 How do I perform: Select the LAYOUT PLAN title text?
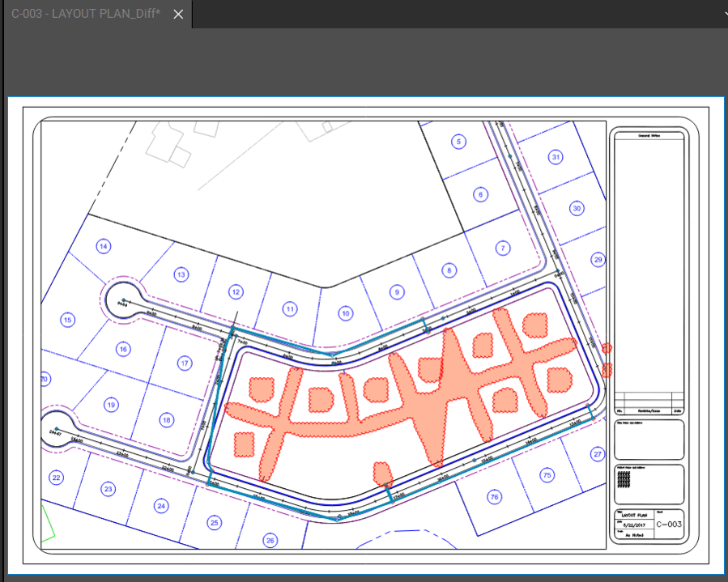pos(634,515)
